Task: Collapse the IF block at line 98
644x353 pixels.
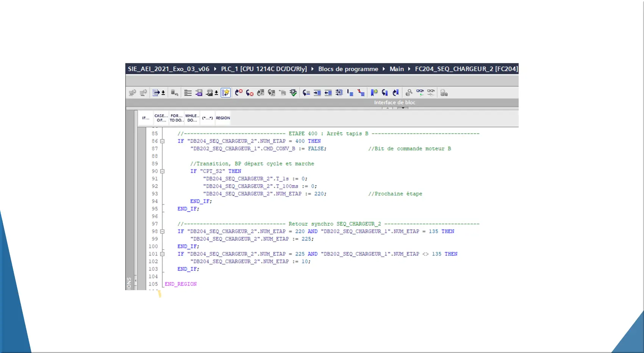Action: click(162, 231)
